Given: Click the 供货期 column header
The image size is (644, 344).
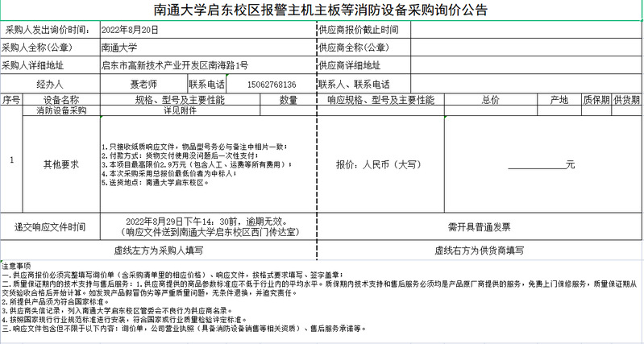Looking at the screenshot, I should tap(626, 99).
